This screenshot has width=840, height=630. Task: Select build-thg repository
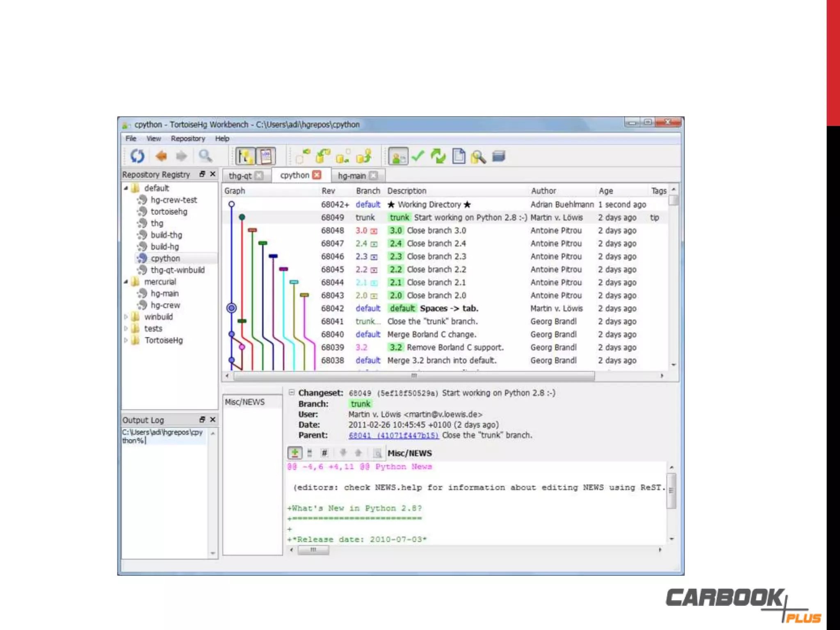[166, 235]
